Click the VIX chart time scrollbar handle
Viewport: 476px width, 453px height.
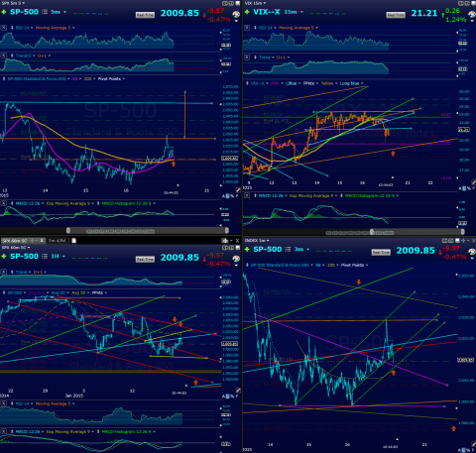tap(372, 232)
